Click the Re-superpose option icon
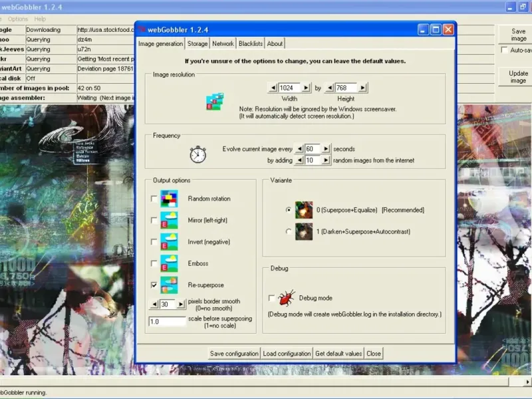Viewport: 532px width, 399px height. pos(169,285)
